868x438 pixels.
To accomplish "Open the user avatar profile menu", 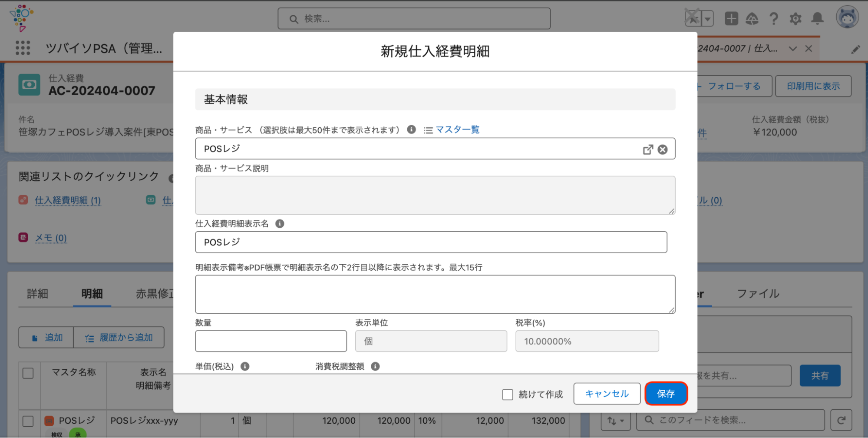I will point(847,17).
